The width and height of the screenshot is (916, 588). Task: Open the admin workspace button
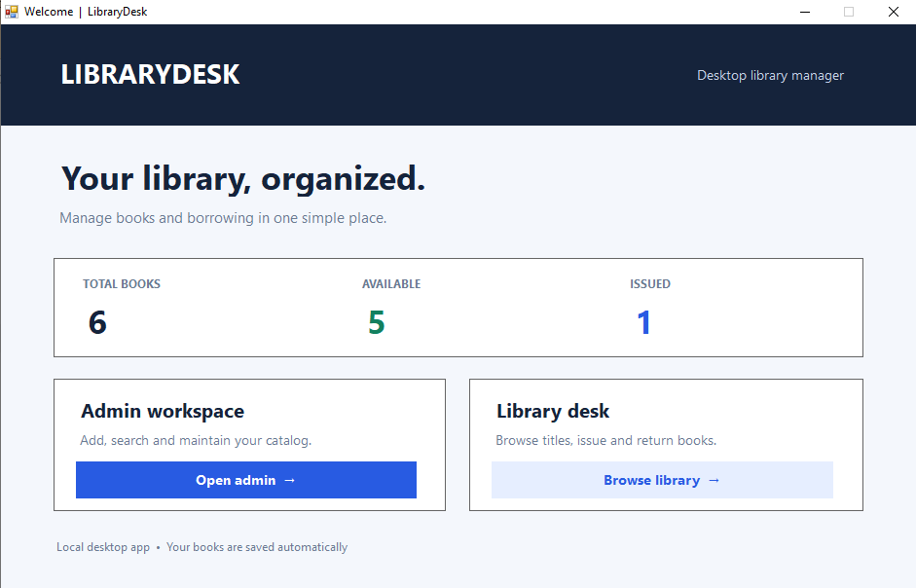click(246, 480)
